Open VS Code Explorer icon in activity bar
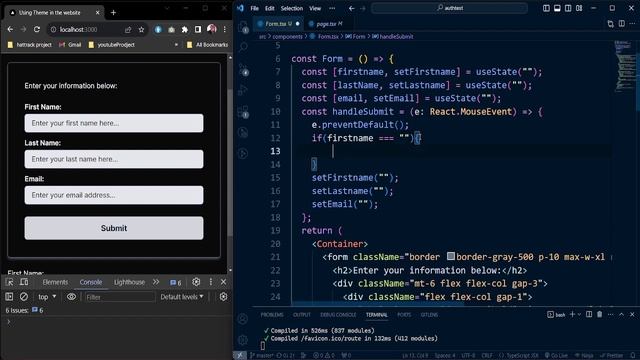The image size is (640, 360). [244, 27]
